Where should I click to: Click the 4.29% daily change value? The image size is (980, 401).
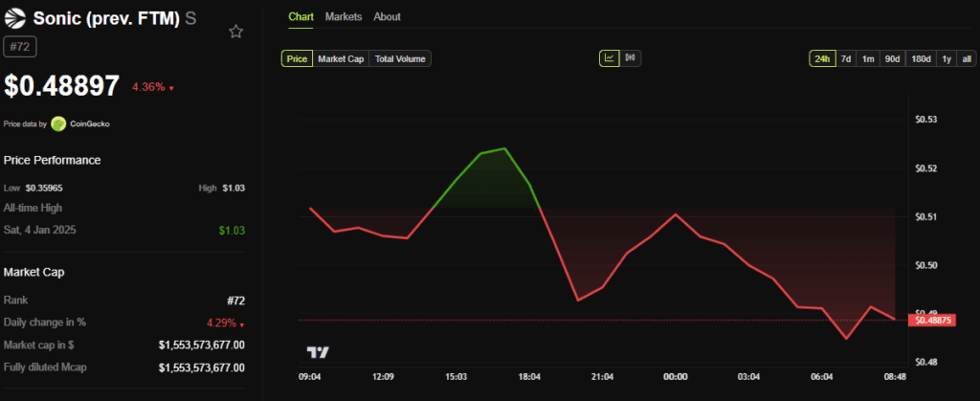[x=221, y=323]
